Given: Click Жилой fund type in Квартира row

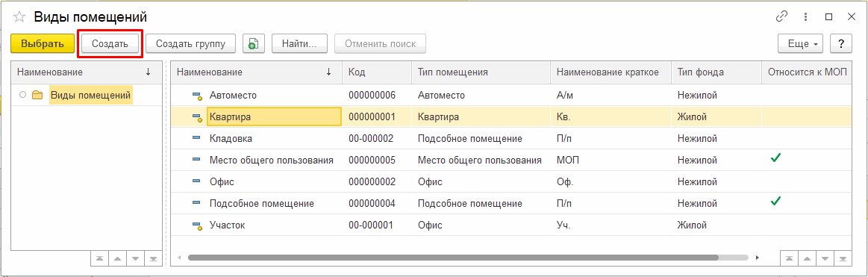Looking at the screenshot, I should pyautogui.click(x=716, y=117).
